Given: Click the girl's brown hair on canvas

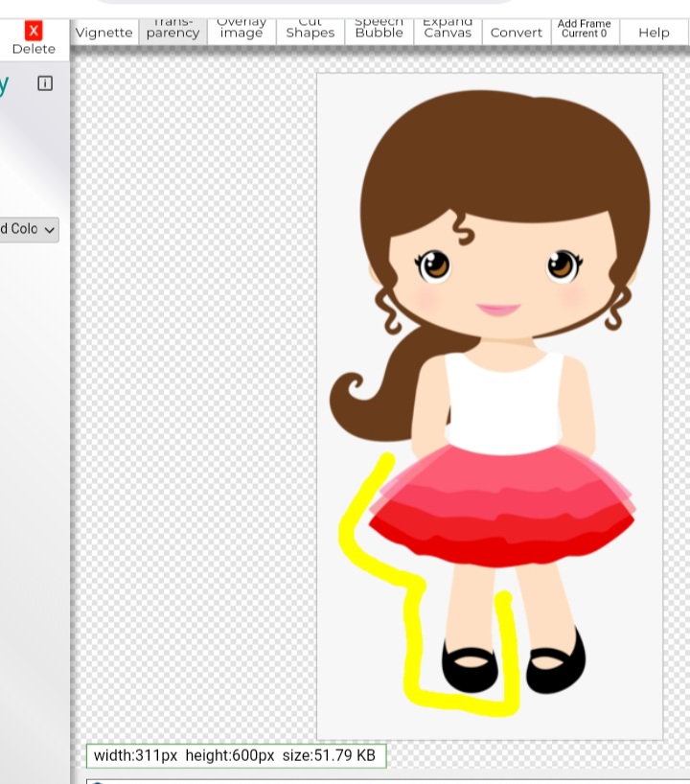Looking at the screenshot, I should click(503, 153).
